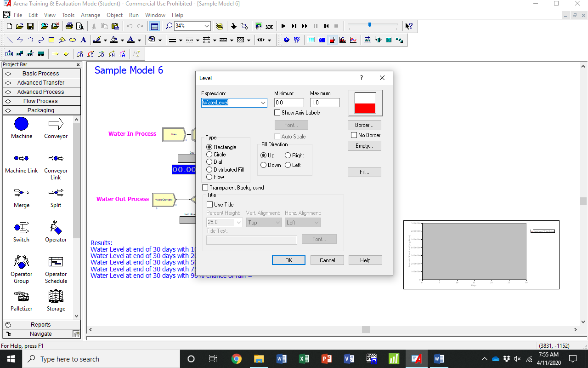
Task: Click the Paste icon in toolbar
Action: coord(115,26)
